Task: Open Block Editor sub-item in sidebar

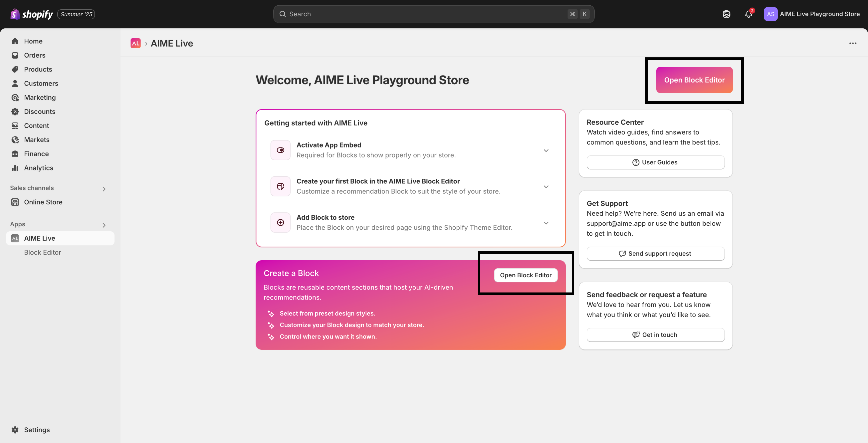Action: coord(42,252)
